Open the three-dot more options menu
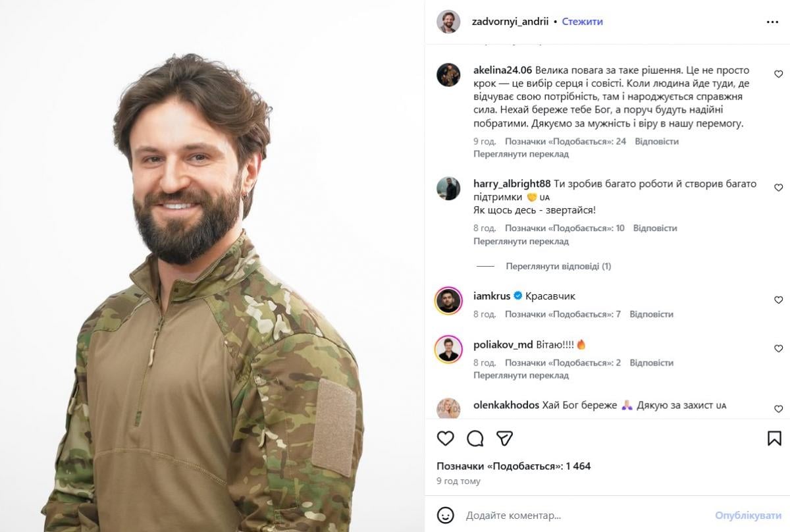Screen dimensions: 790x532 coord(772,22)
